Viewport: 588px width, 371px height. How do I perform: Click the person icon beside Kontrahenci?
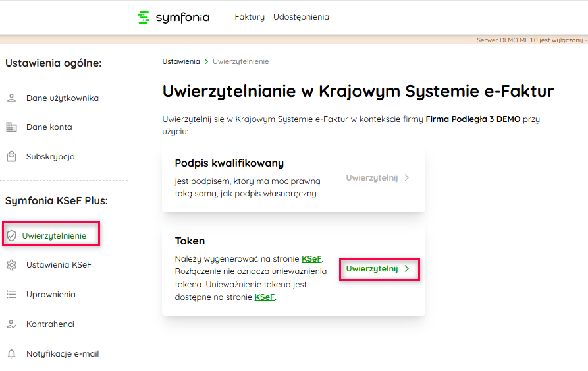click(11, 324)
